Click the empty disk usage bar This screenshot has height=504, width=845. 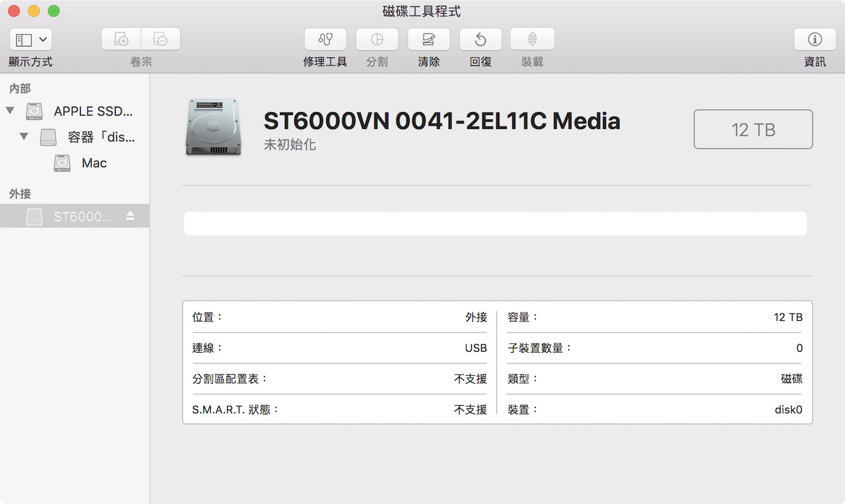[495, 224]
